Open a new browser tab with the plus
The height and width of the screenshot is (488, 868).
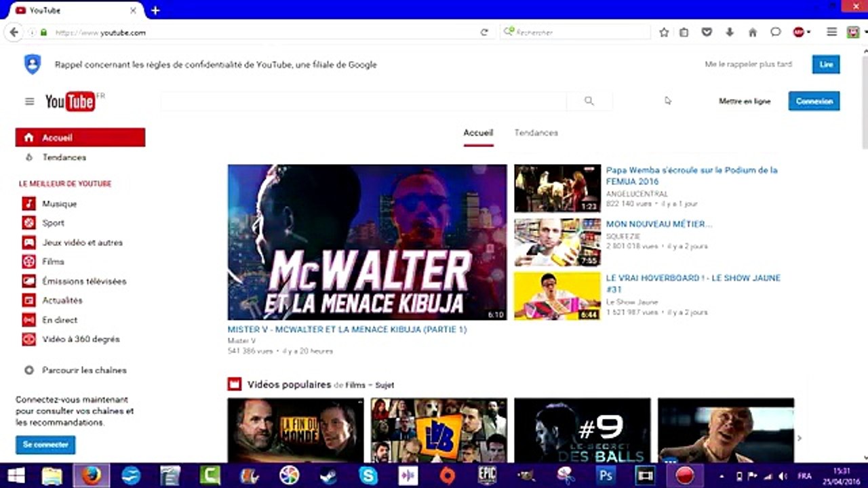155,10
